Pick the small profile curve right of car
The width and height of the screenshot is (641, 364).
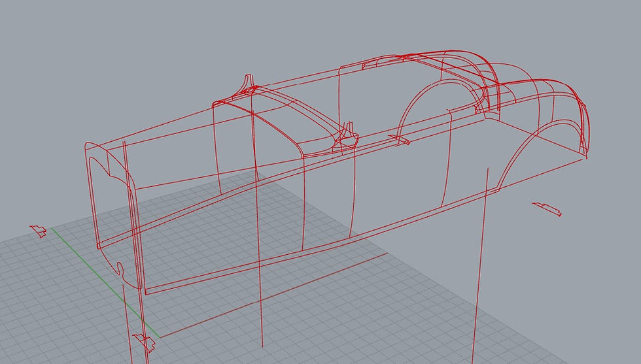[x=547, y=208]
